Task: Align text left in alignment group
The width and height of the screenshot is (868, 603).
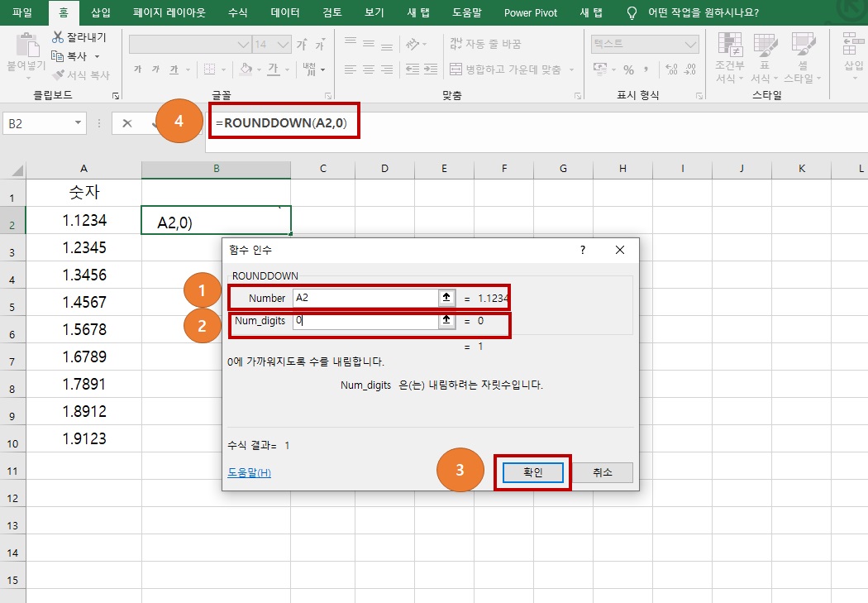Action: [351, 69]
